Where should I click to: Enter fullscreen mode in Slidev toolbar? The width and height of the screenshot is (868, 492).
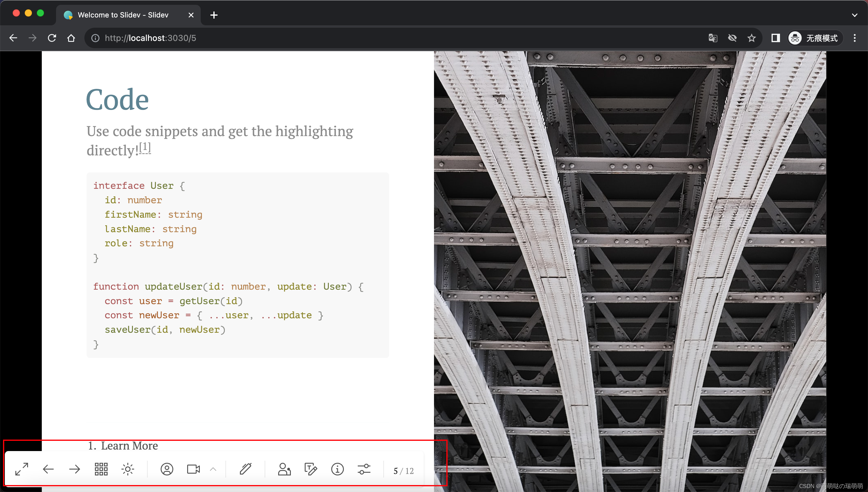pyautogui.click(x=22, y=469)
